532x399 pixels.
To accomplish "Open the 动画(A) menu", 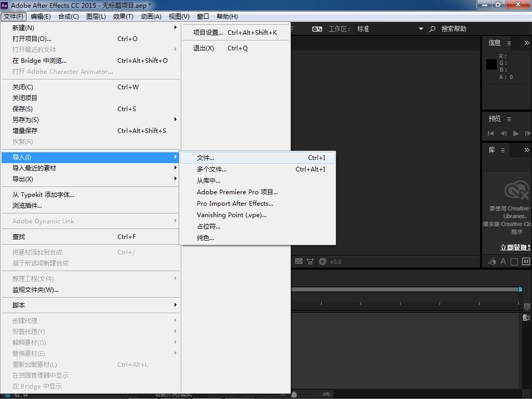I will coord(151,17).
